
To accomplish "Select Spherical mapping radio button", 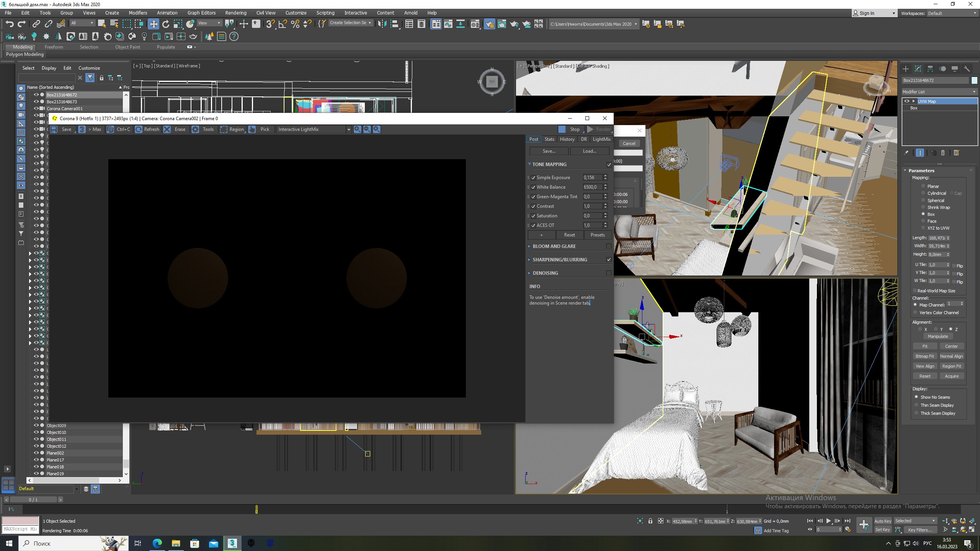I will pos(923,200).
